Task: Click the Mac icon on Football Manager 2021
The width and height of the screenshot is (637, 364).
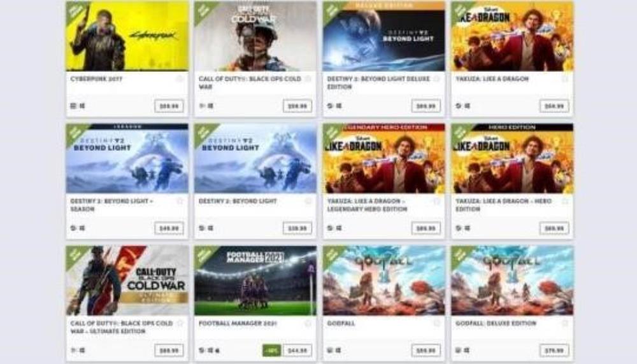Action: click(x=217, y=350)
